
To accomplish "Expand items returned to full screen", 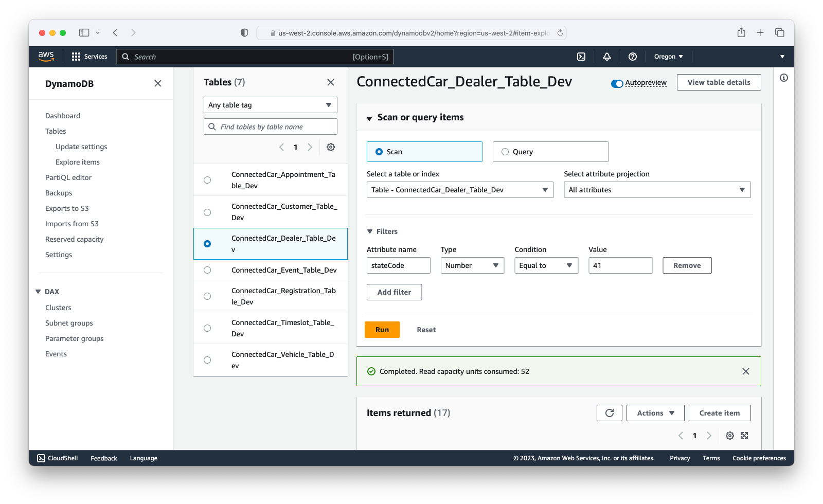I will pos(744,436).
